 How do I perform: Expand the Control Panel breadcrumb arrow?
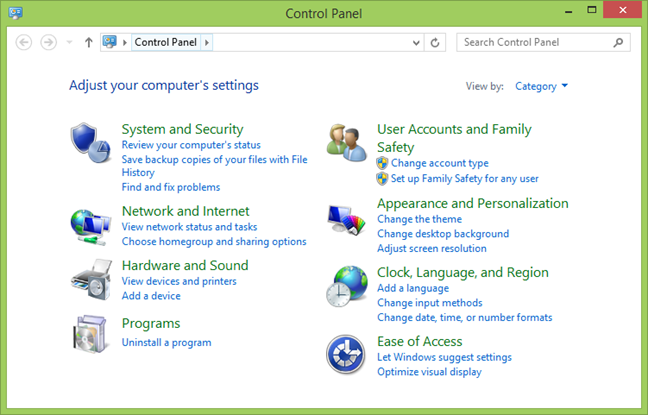(x=207, y=43)
